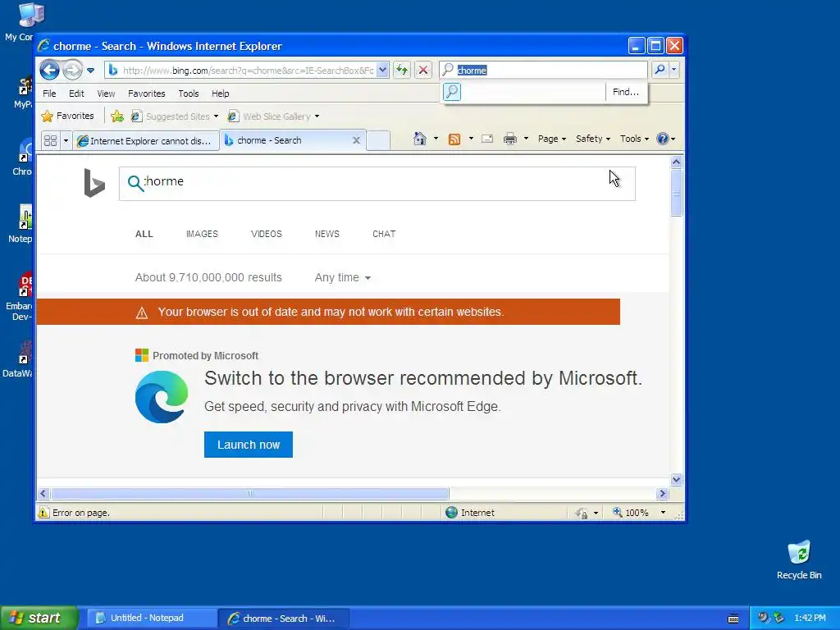This screenshot has height=630, width=840.
Task: Click the Bing icon in address bar
Action: 113,71
